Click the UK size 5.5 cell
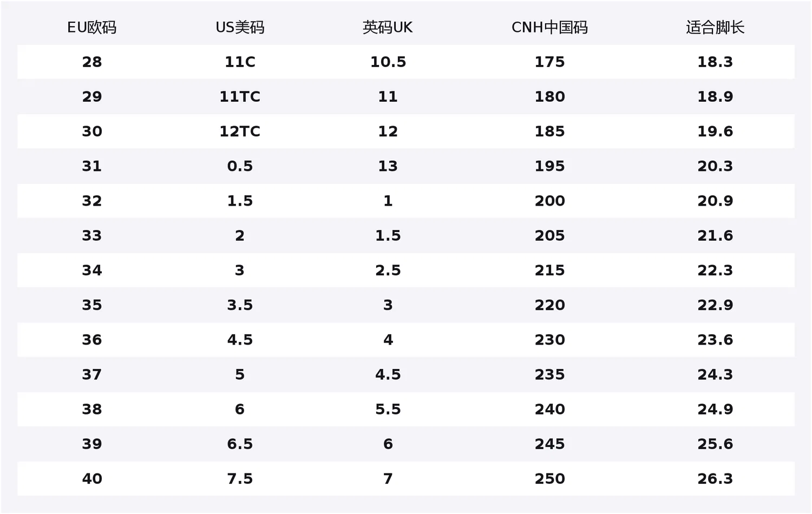812x514 pixels. pyautogui.click(x=388, y=409)
